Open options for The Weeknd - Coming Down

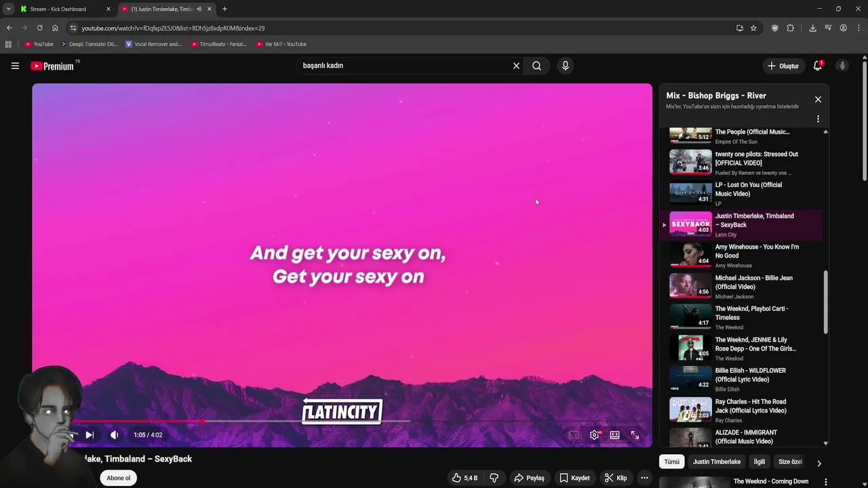click(825, 482)
